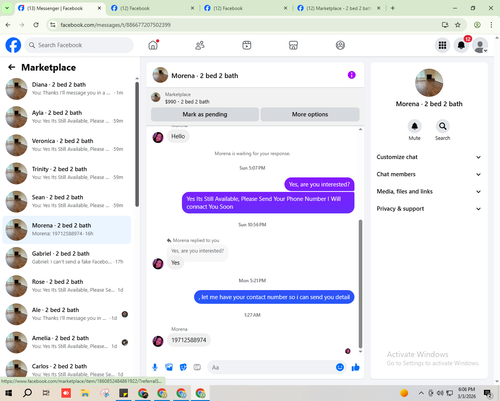Open Gabriel - 2 bed 2 bath conversation
Viewport: 500px width, 401px height.
tap(67, 258)
